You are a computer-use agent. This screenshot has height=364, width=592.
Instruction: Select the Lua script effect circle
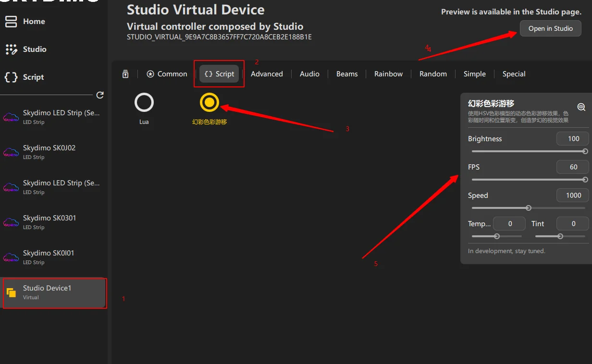click(x=144, y=103)
